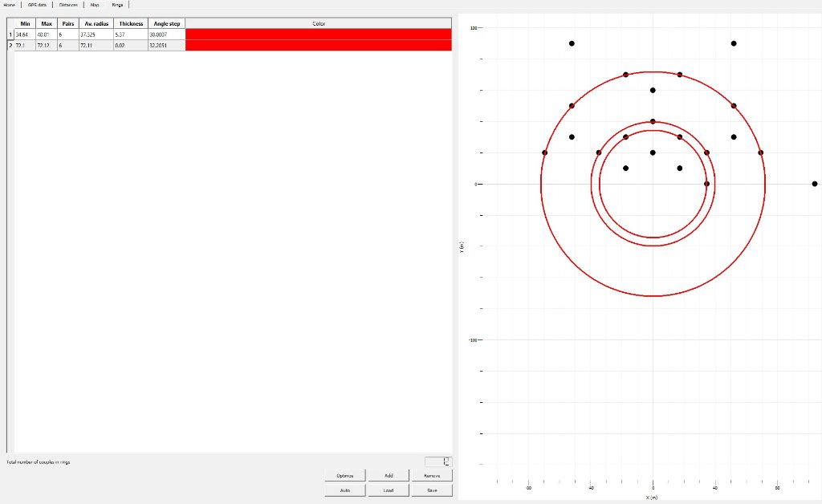
Task: Select the Av. radius cell showing 72.11
Action: (x=94, y=46)
